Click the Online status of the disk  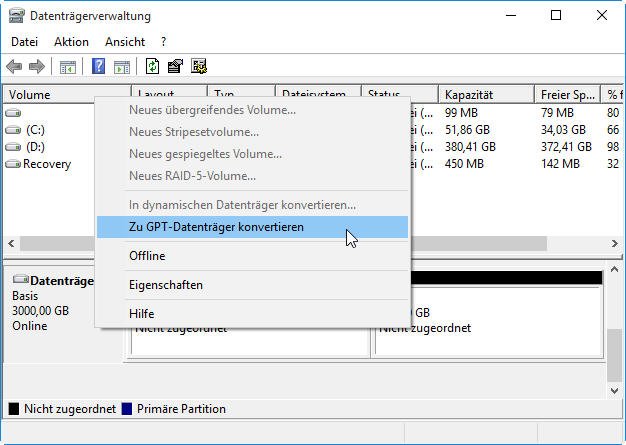click(x=30, y=326)
